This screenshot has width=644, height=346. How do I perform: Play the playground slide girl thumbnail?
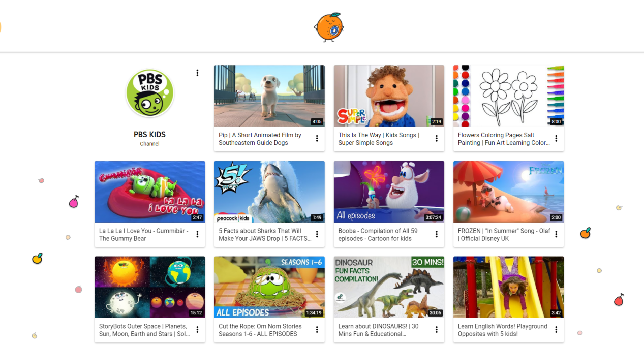pyautogui.click(x=509, y=287)
